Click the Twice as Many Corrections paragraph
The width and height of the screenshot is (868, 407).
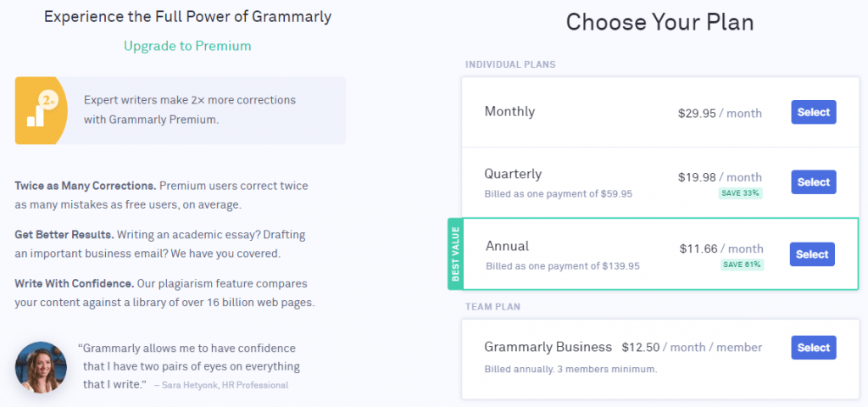click(x=161, y=195)
